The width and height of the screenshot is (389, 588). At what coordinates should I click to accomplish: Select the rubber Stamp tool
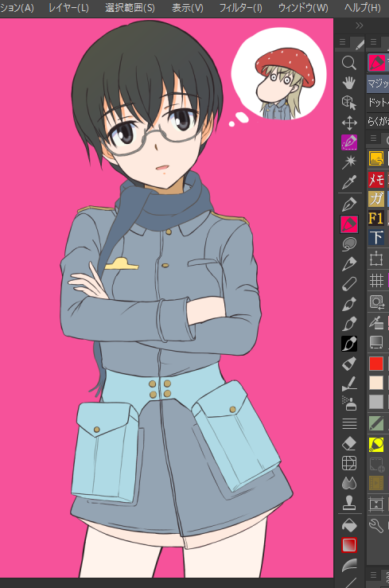pos(349,503)
